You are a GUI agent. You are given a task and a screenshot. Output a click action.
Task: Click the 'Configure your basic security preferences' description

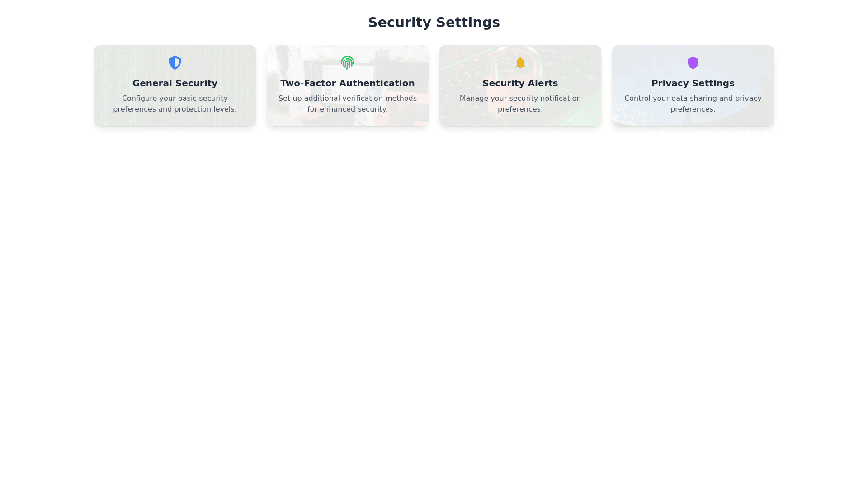point(175,104)
